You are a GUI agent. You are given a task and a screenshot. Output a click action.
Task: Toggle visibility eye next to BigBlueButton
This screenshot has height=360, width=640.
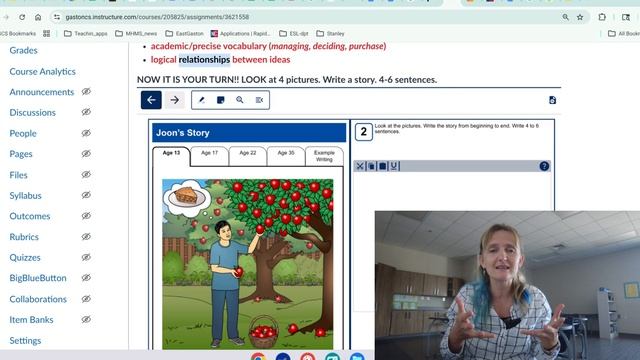click(86, 278)
